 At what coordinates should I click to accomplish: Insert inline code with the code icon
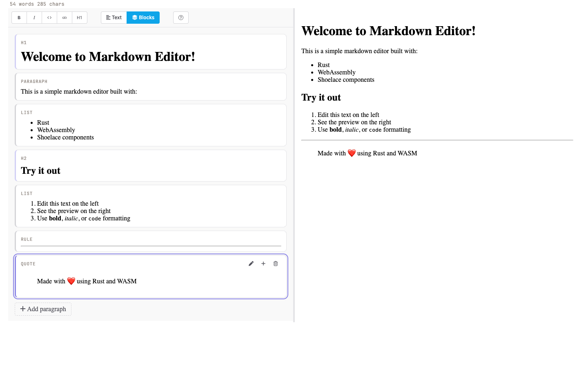(x=49, y=18)
